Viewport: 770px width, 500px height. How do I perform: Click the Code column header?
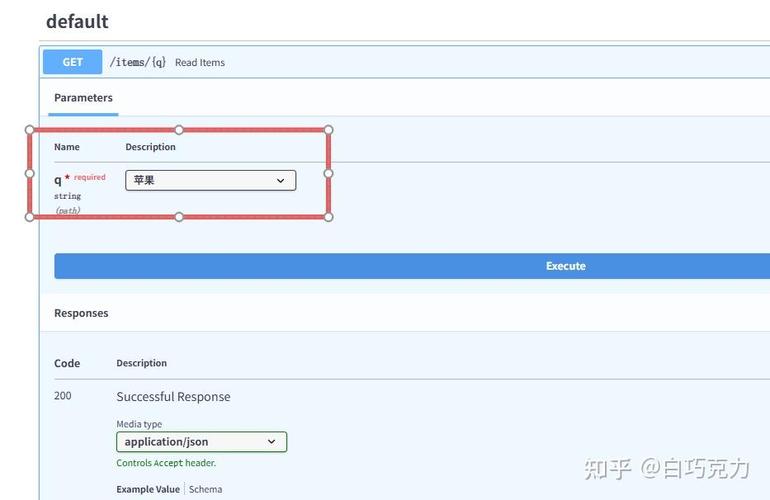point(67,363)
